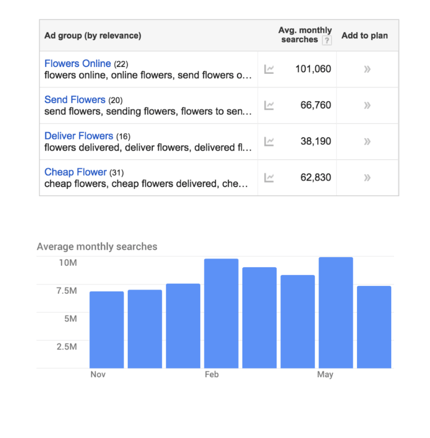Select the 101,060 searches value

click(313, 69)
